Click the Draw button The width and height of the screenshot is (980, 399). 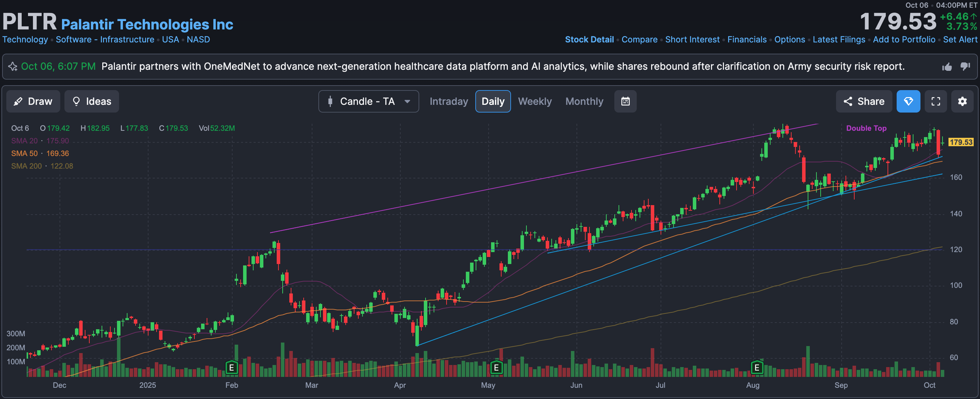pos(33,101)
